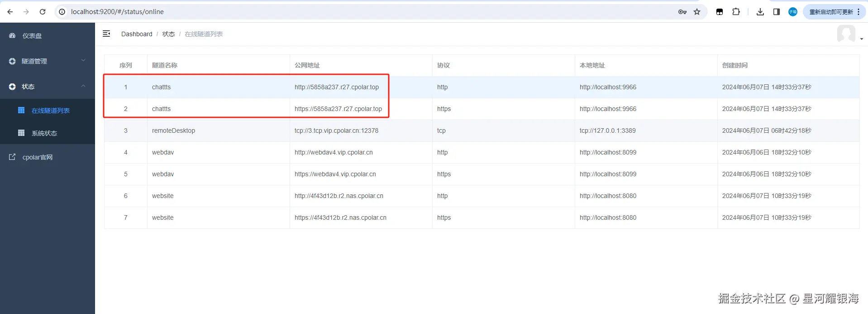868x314 pixels.
Task: Open 隧道管理 menu item
Action: (x=48, y=61)
